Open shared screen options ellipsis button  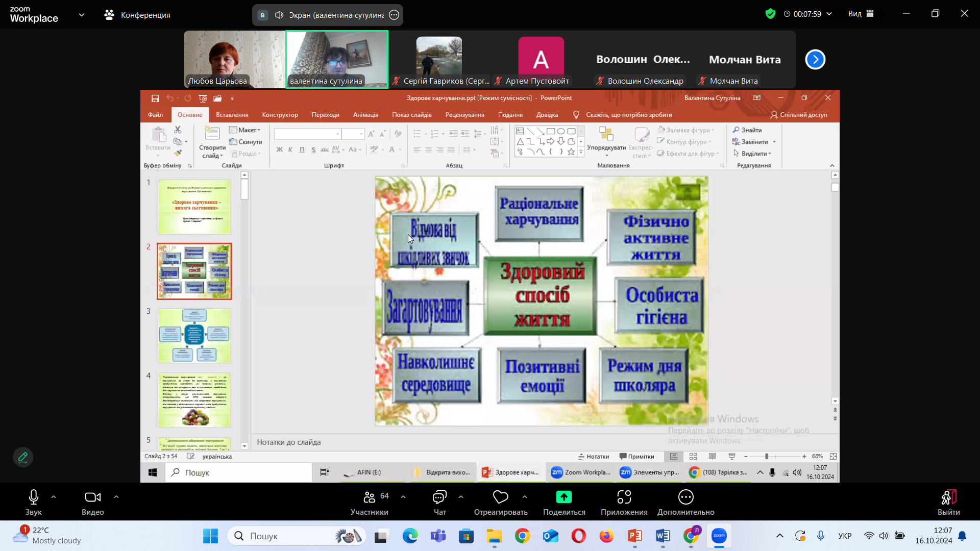[x=394, y=15]
